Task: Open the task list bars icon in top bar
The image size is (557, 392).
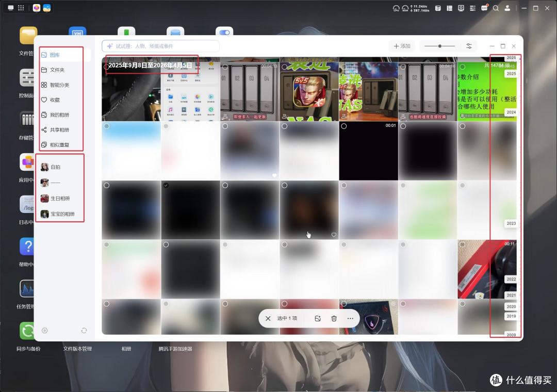Action: 472,8
